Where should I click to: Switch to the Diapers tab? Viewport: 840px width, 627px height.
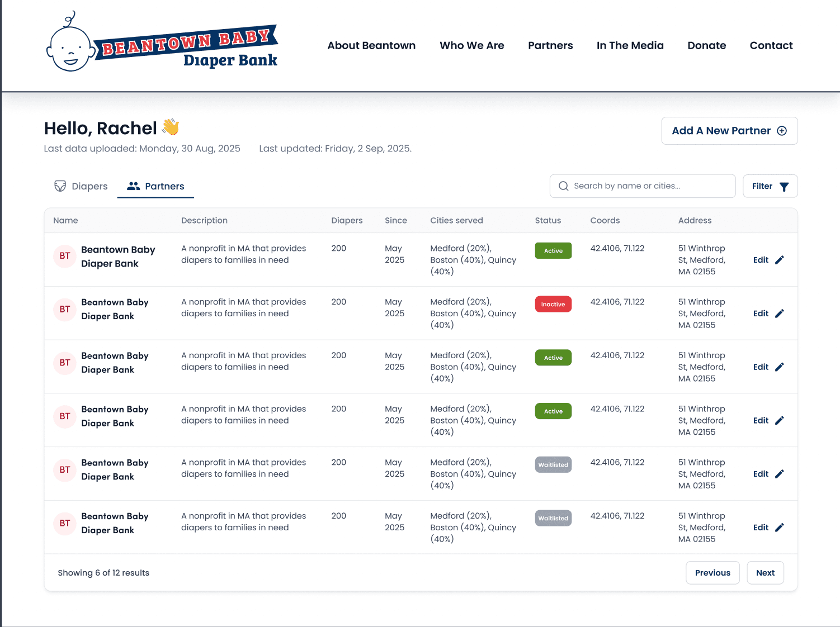[81, 186]
